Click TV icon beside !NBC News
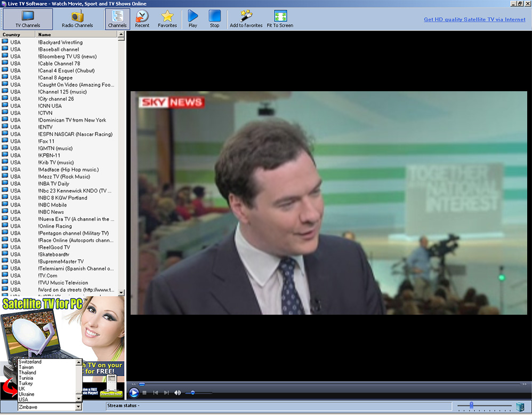Screen dimensions: 532x415 (x=5, y=211)
